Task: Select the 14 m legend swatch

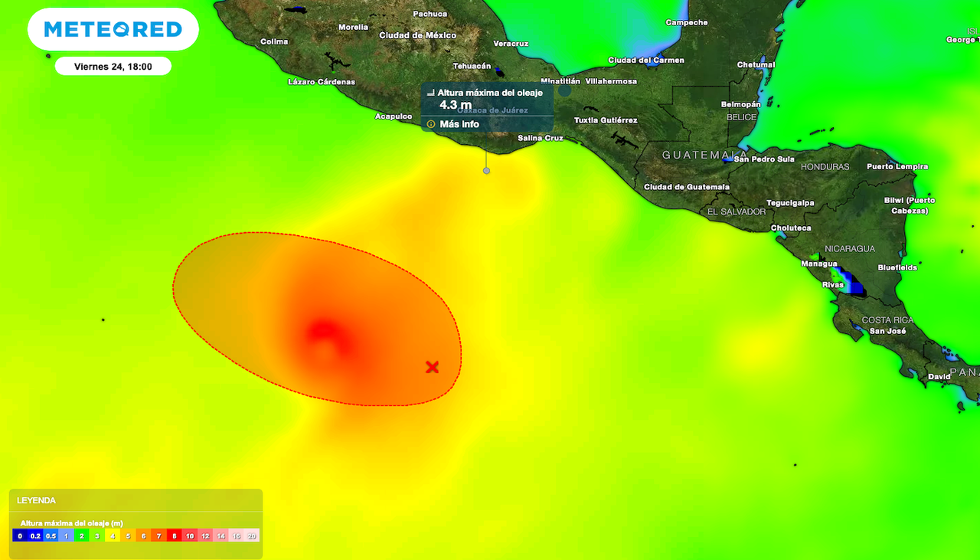Action: point(220,535)
